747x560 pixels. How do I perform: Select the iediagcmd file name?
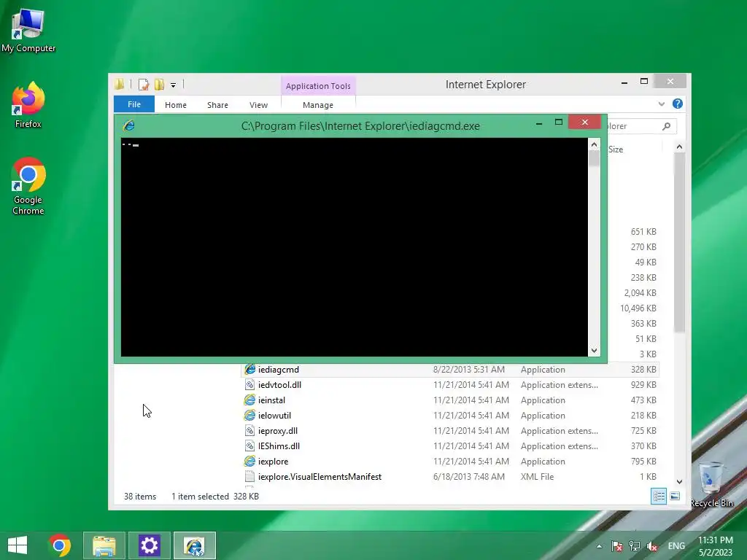278,370
